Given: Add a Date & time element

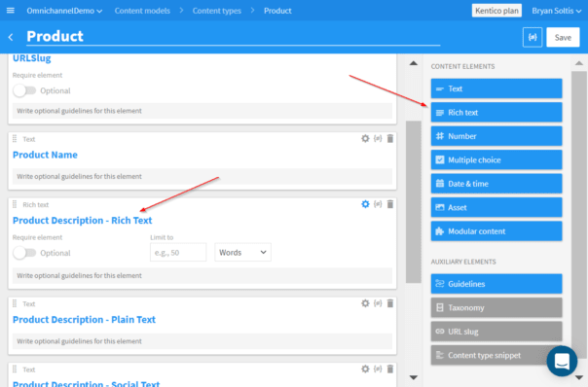Looking at the screenshot, I should tap(496, 184).
